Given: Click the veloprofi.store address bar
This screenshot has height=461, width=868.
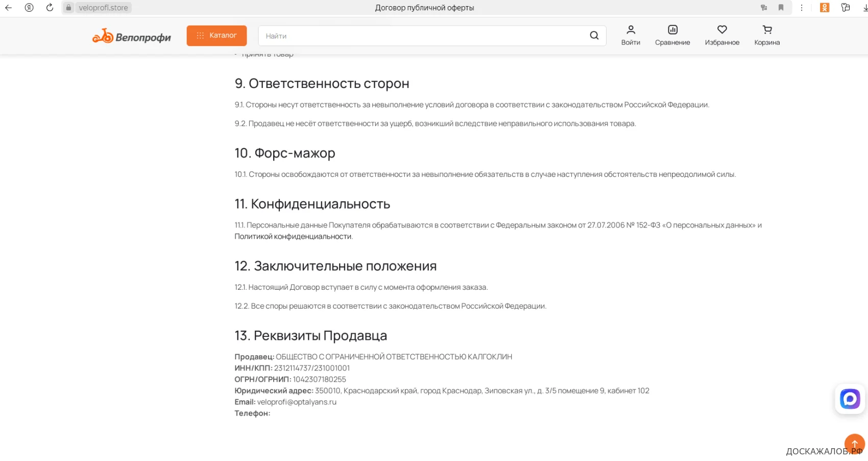Looking at the screenshot, I should click(x=103, y=8).
